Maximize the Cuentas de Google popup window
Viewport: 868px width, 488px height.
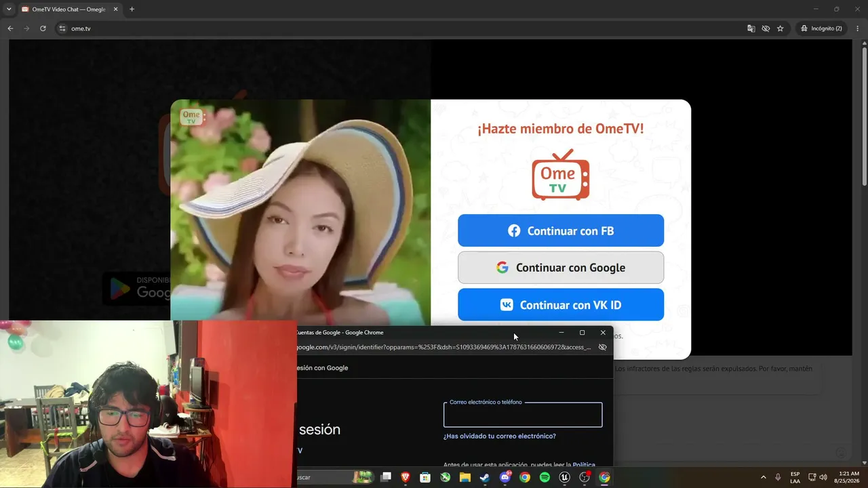click(x=582, y=333)
